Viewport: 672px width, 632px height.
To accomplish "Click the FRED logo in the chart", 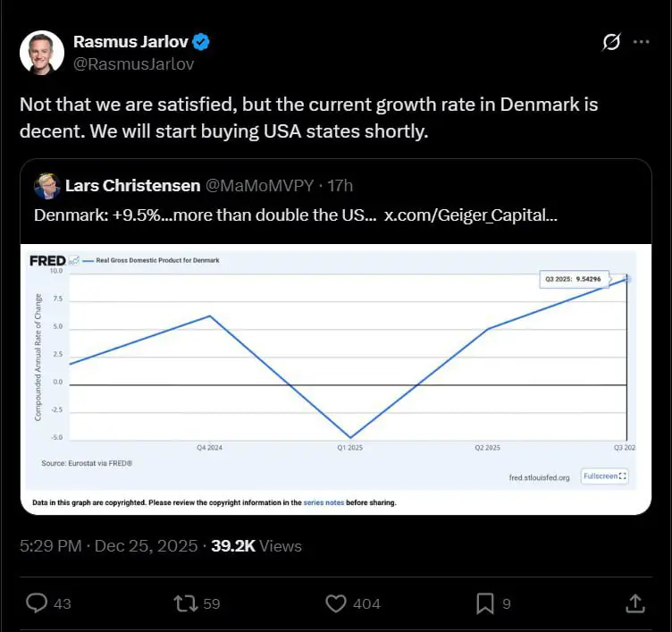I will (47, 260).
